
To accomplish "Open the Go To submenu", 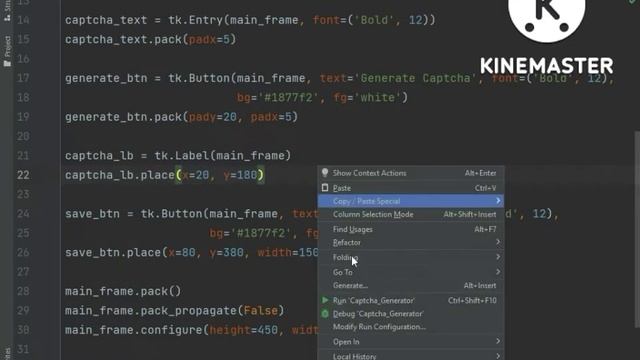I will click(x=411, y=272).
